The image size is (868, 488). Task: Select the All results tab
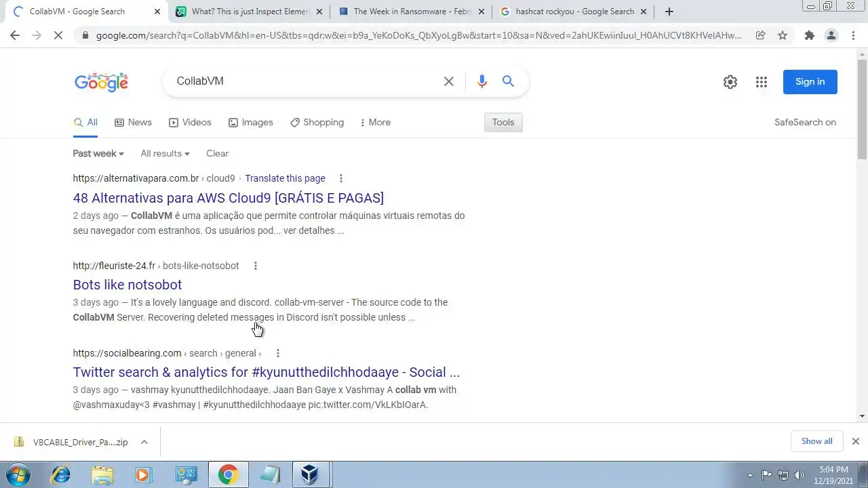(x=85, y=123)
